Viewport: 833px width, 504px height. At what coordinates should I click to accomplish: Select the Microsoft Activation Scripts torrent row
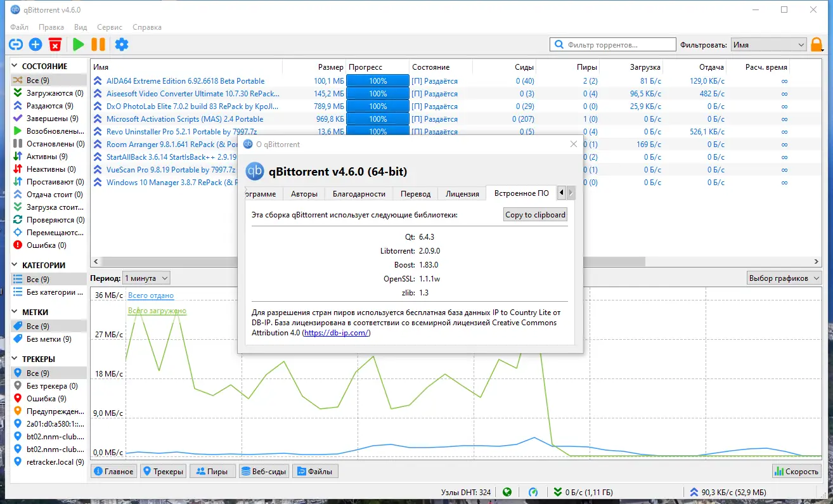[x=456, y=119]
